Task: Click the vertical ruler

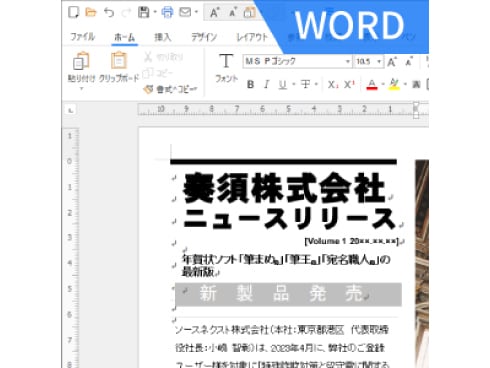Action: coord(70,248)
